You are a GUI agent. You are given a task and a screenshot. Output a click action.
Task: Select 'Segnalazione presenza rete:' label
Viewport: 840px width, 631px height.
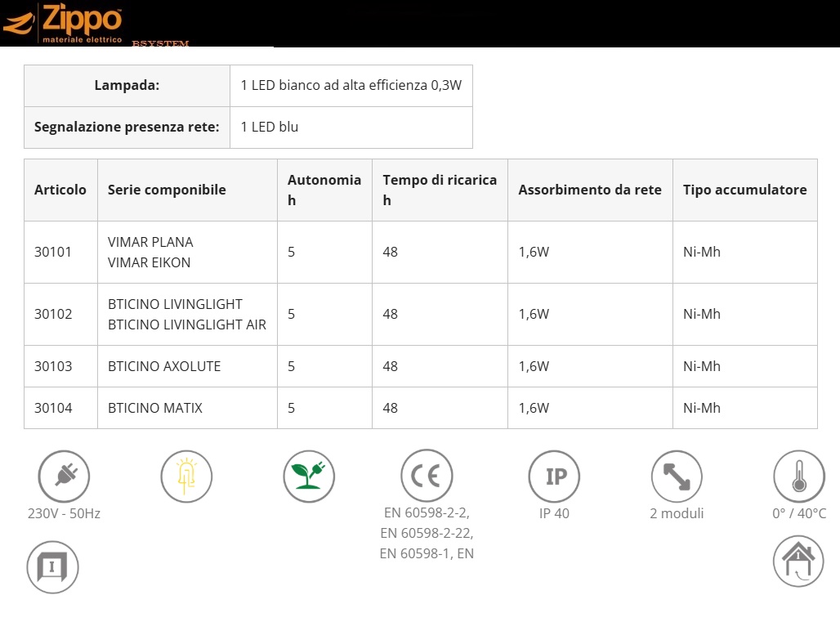[x=127, y=127]
